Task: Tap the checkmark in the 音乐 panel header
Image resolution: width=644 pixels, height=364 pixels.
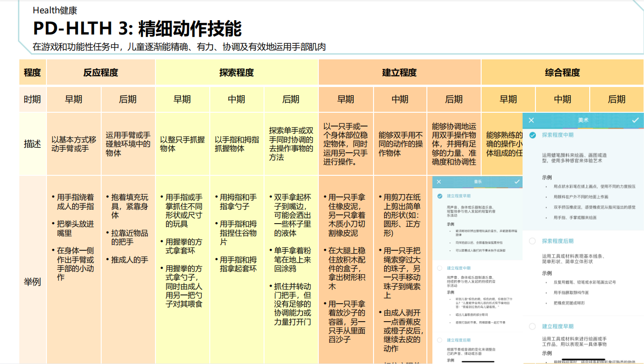Action: 517,182
